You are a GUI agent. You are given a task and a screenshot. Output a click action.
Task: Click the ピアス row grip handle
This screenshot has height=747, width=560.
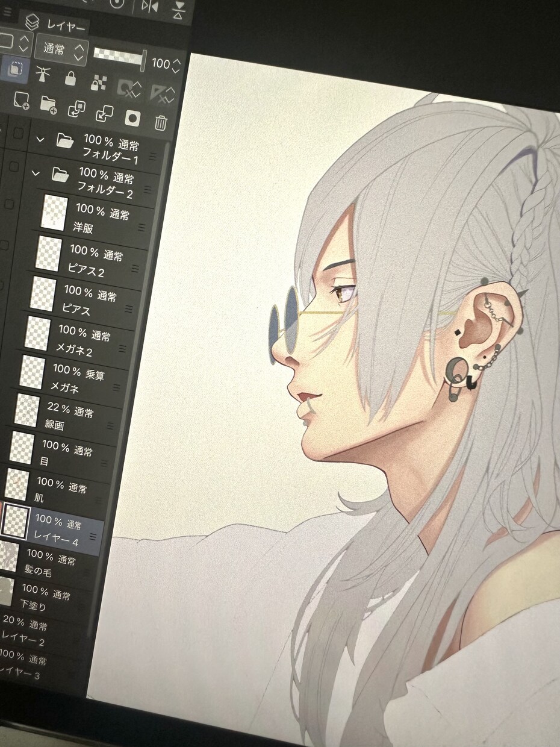pyautogui.click(x=128, y=308)
